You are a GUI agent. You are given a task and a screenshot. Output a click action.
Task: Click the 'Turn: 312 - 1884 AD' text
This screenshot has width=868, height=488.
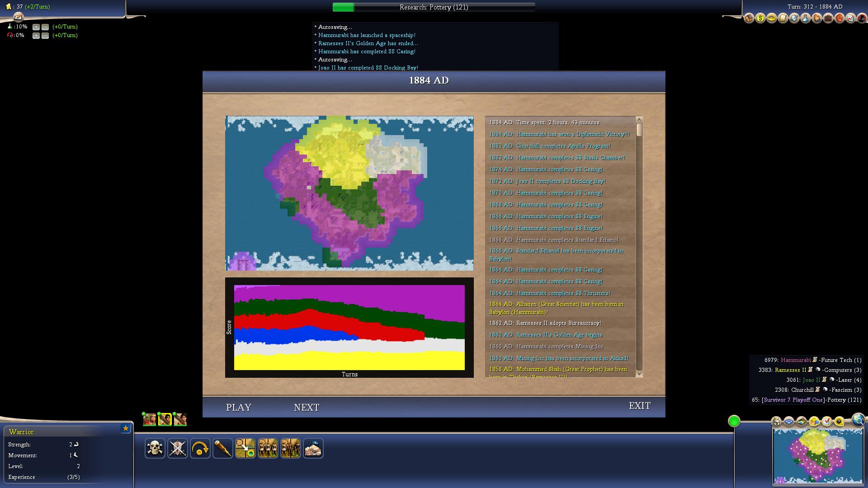tap(815, 7)
